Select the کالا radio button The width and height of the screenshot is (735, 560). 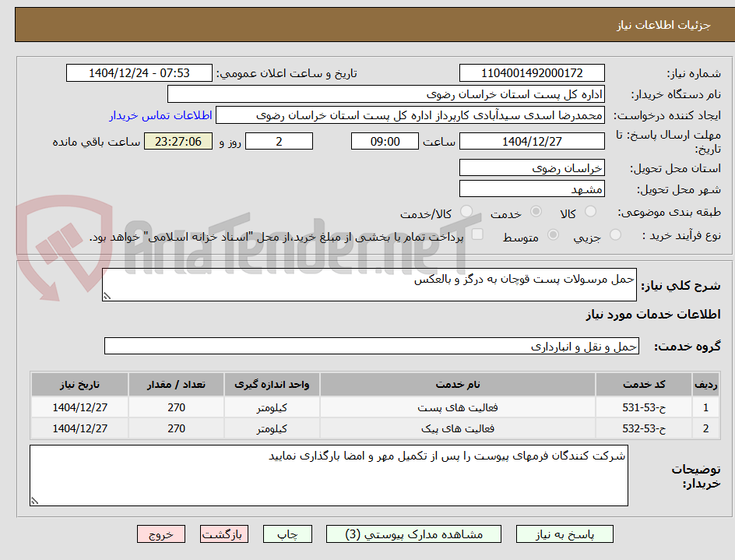(x=591, y=212)
